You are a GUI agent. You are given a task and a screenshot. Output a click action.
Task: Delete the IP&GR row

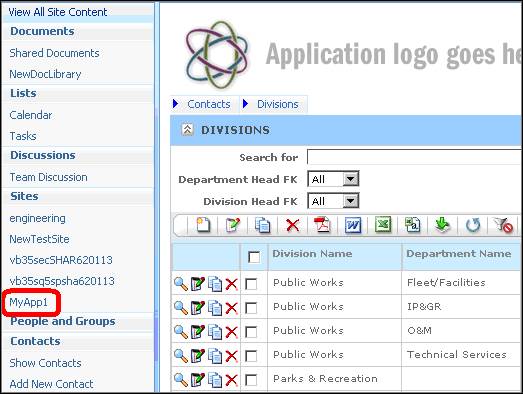point(231,308)
